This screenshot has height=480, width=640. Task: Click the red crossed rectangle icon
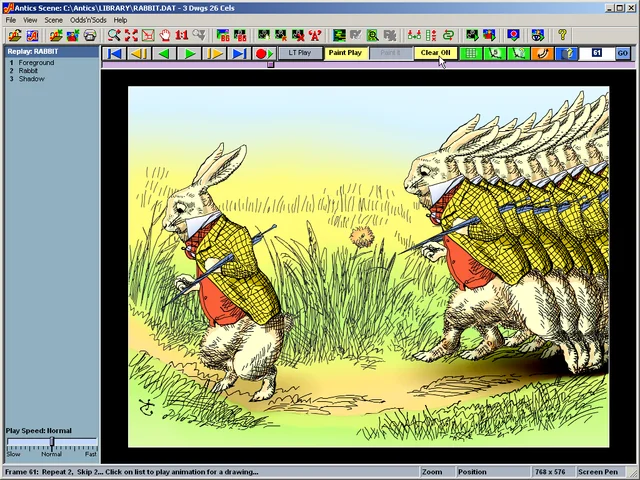click(x=148, y=36)
